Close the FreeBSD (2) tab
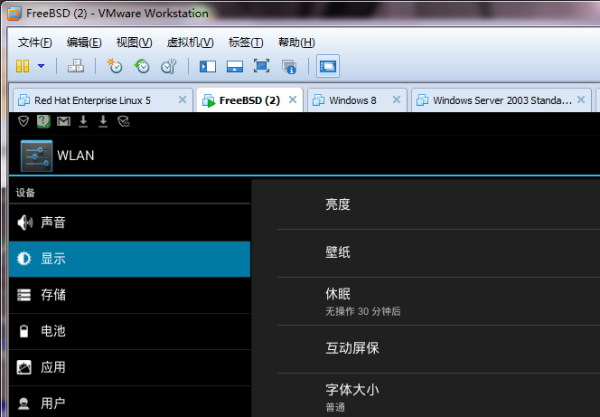600x417 pixels. pyautogui.click(x=293, y=100)
